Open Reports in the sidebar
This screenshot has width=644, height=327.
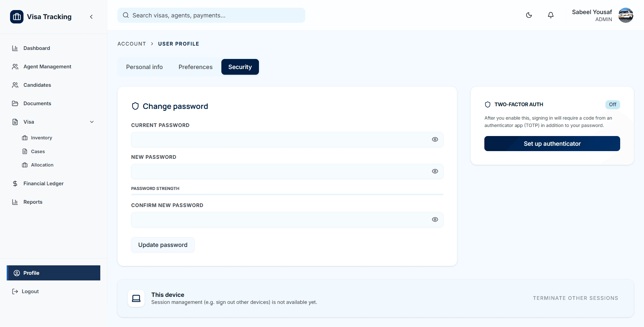pyautogui.click(x=54, y=202)
